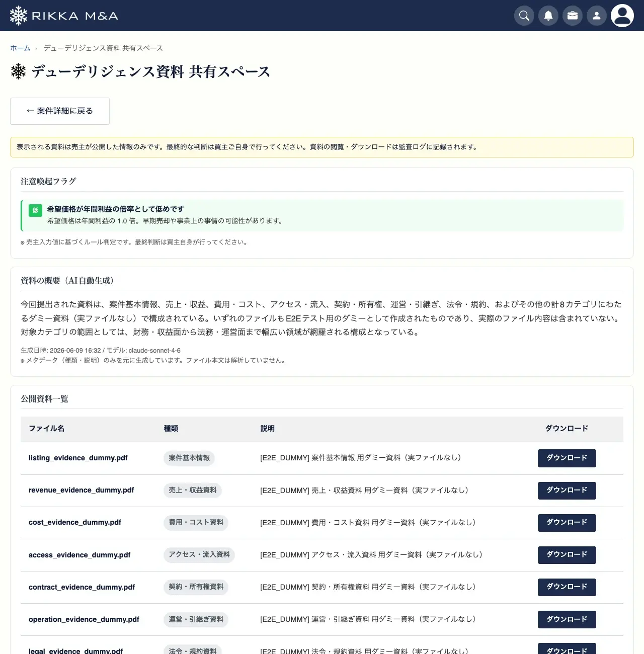644x654 pixels.
Task: Click the 希望価格が年間利益の倍率として低めです flag title
Action: point(116,209)
